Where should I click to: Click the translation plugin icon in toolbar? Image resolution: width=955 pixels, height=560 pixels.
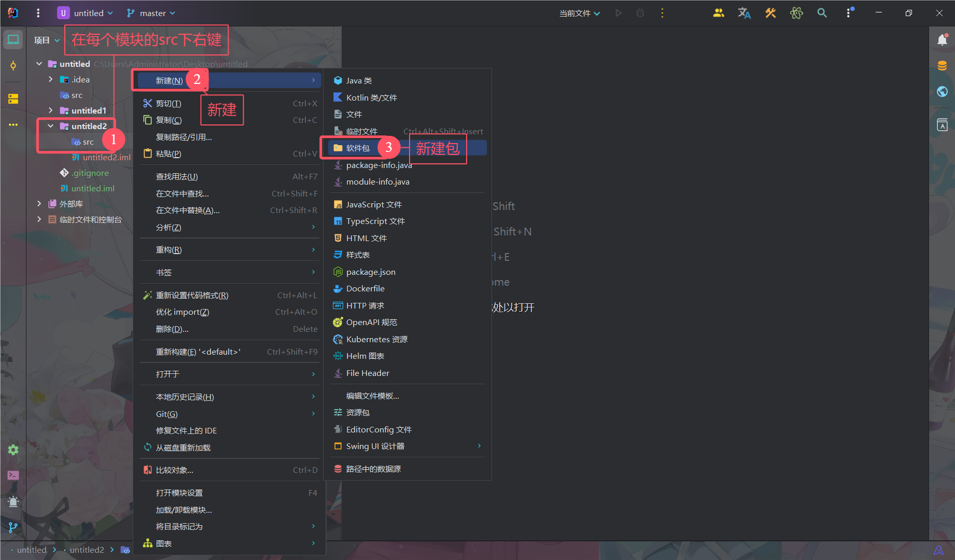coord(744,13)
